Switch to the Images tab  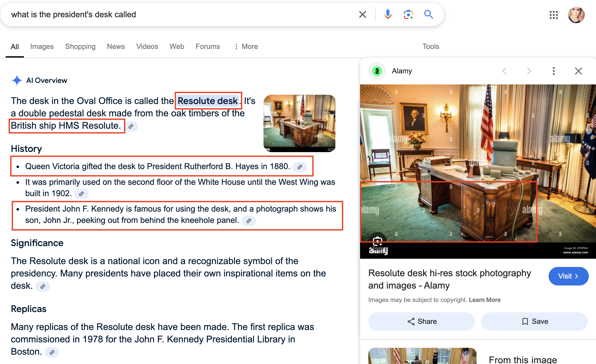[42, 47]
